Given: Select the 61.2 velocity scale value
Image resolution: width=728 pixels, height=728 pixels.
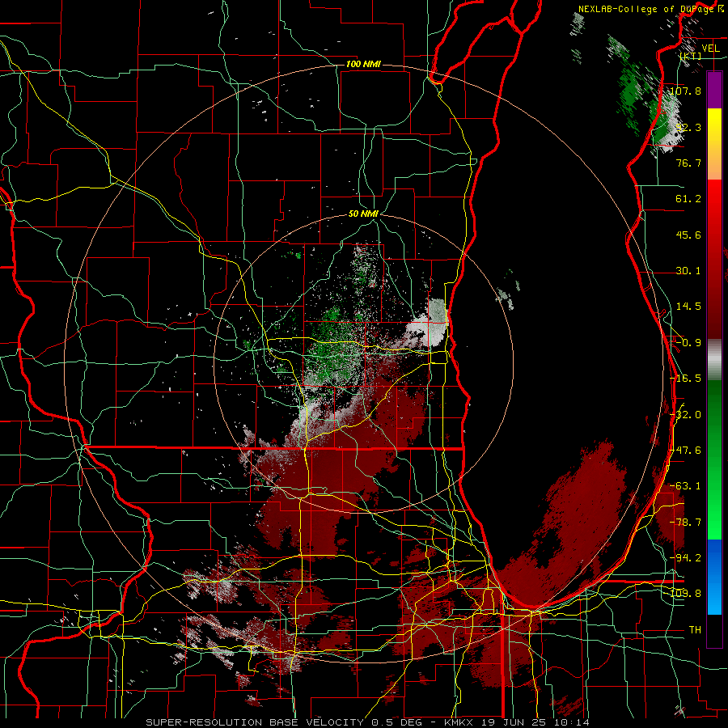Looking at the screenshot, I should point(688,199).
